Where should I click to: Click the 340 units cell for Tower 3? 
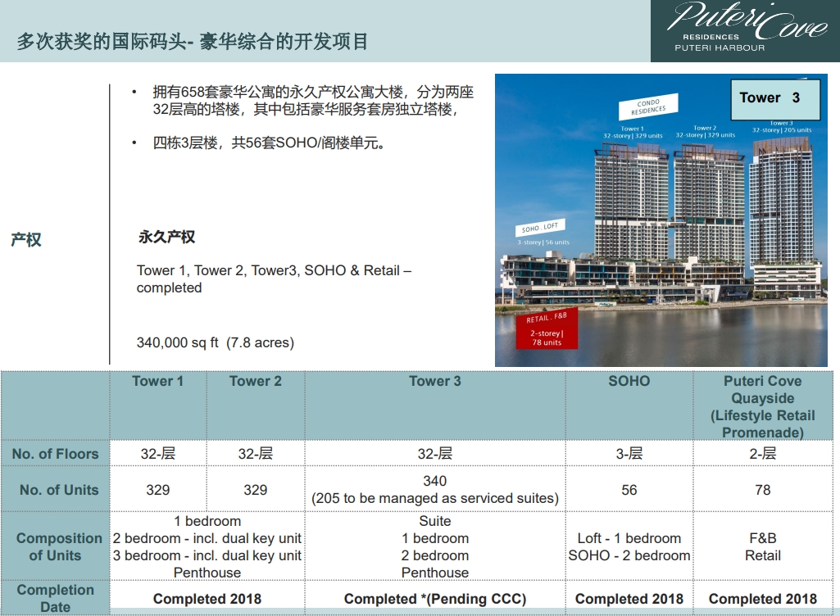[434, 489]
